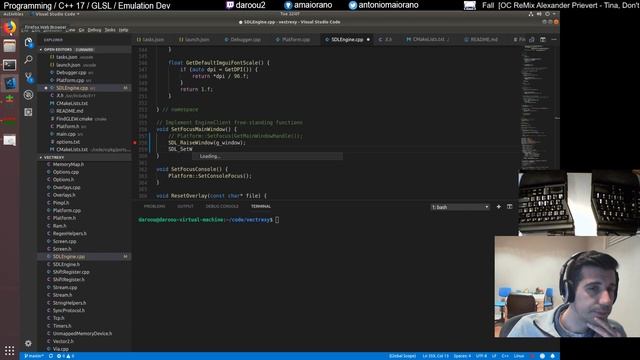
Task: Open the editor More Actions ellipsis menu
Action: coord(554,40)
